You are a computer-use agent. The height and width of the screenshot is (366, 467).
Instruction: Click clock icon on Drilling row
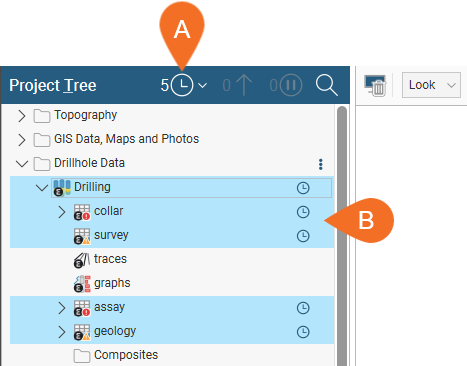point(303,188)
